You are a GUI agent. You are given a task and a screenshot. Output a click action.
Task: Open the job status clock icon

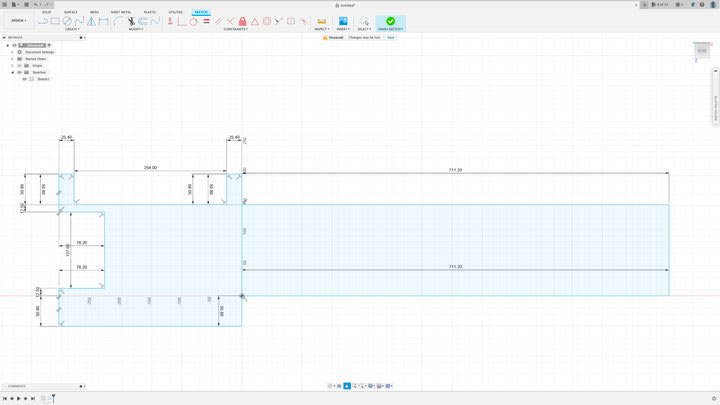[678, 5]
